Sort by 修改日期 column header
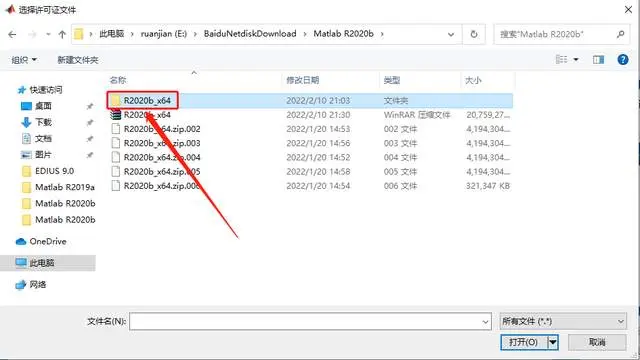Screen dimensions: 640x360 click(302, 80)
